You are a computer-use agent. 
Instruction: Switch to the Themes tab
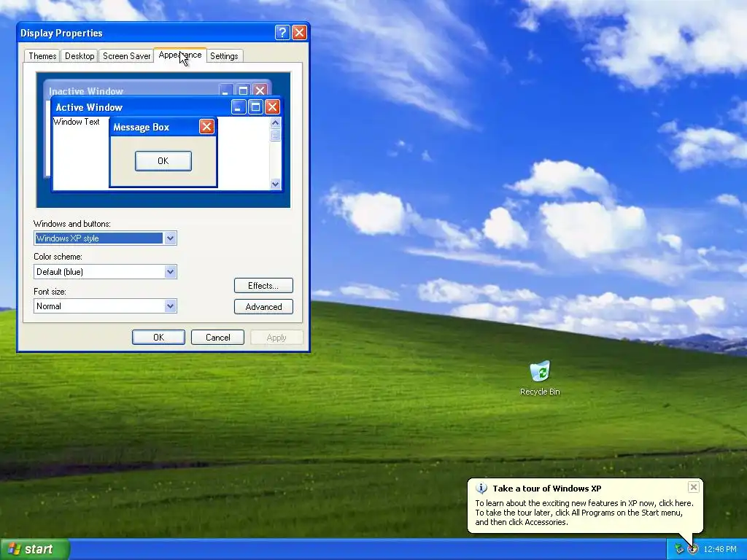point(42,56)
